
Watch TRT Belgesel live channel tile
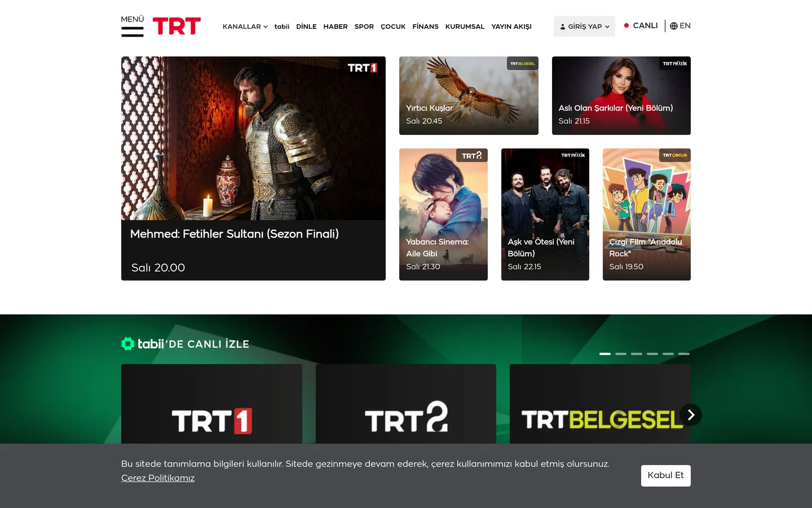click(x=600, y=404)
